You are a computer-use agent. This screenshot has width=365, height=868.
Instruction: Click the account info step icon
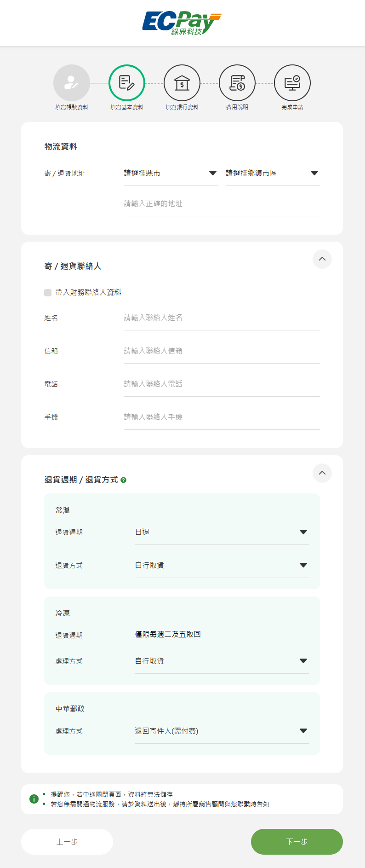tap(72, 83)
